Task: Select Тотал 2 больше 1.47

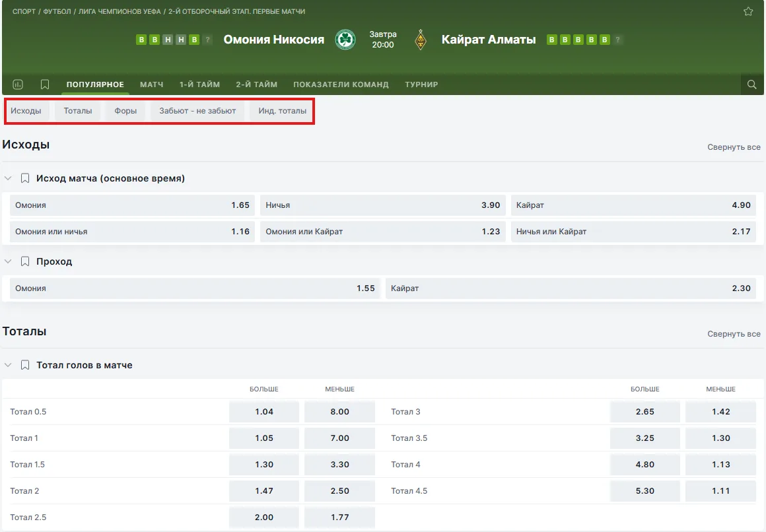Action: pyautogui.click(x=263, y=491)
